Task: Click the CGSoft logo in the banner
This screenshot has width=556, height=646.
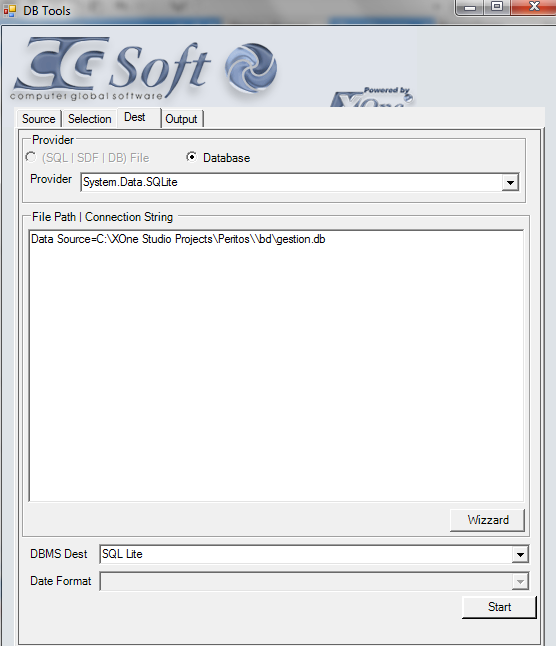Action: (111, 68)
